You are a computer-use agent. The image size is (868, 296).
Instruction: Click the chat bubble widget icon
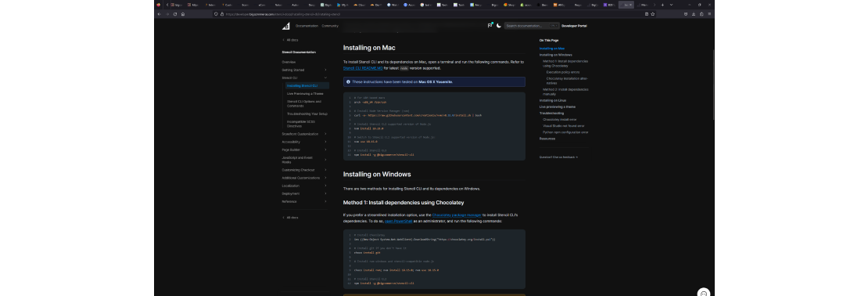[x=704, y=293]
